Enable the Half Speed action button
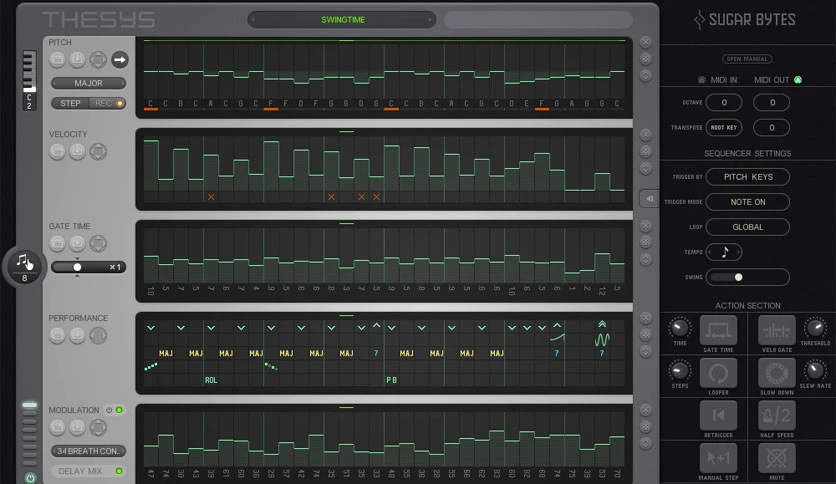Image resolution: width=836 pixels, height=484 pixels. 776,415
